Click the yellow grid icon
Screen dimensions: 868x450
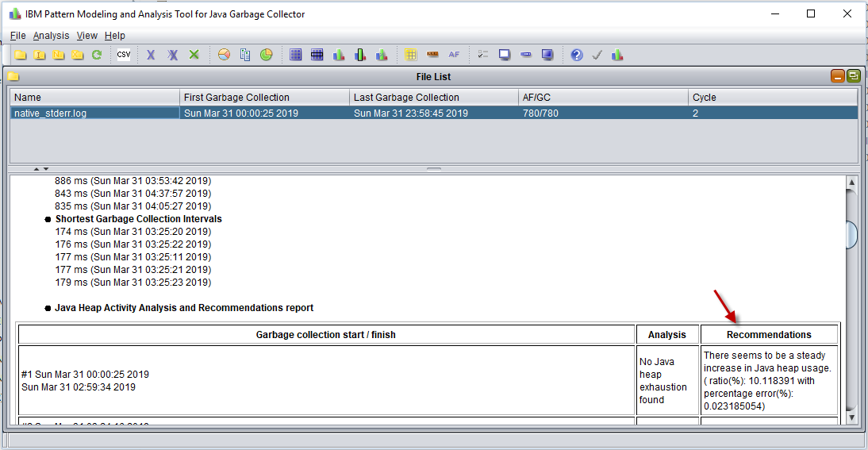(x=411, y=55)
